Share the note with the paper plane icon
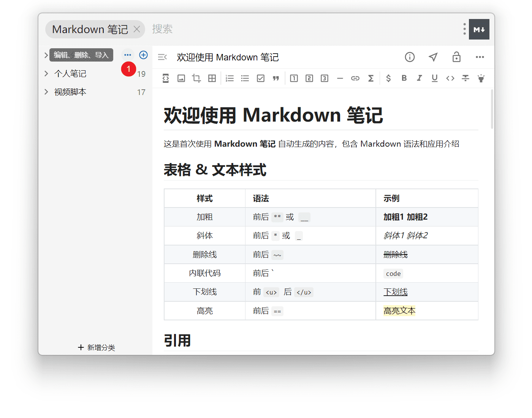Image resolution: width=532 pixels, height=418 pixels. (x=433, y=57)
